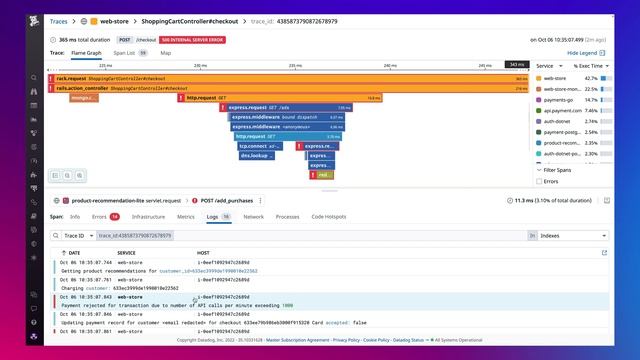This screenshot has width=640, height=360.
Task: Open the Processes tab
Action: pos(287,217)
